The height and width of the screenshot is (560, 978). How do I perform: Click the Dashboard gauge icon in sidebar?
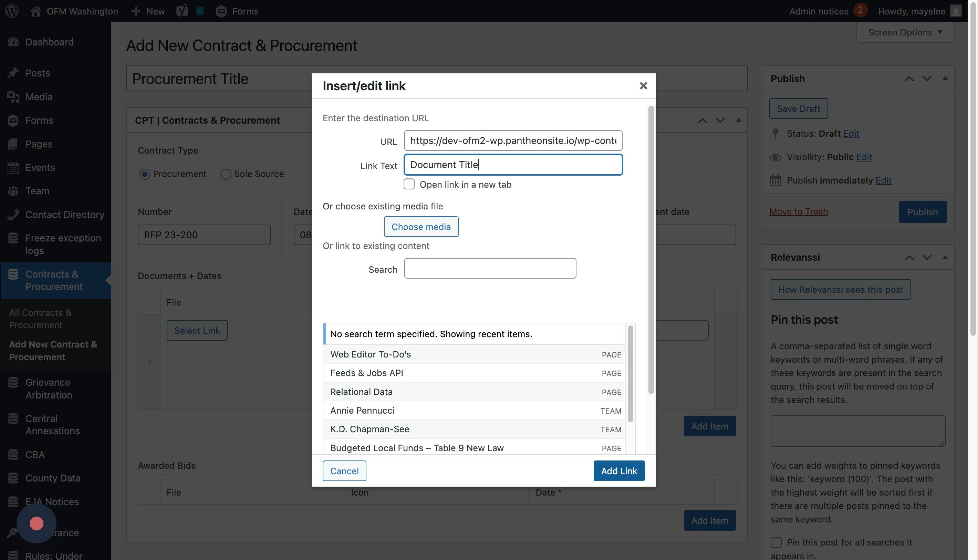[x=13, y=42]
